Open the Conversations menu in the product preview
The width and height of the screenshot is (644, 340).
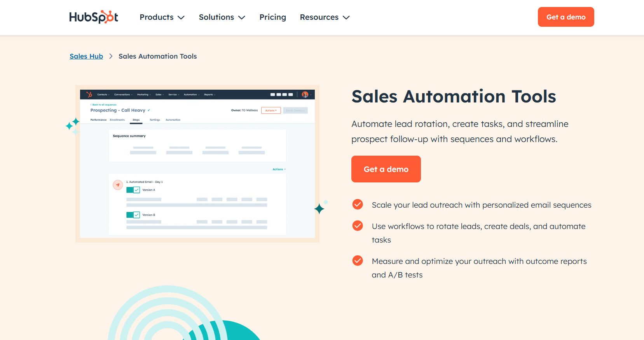(x=123, y=94)
